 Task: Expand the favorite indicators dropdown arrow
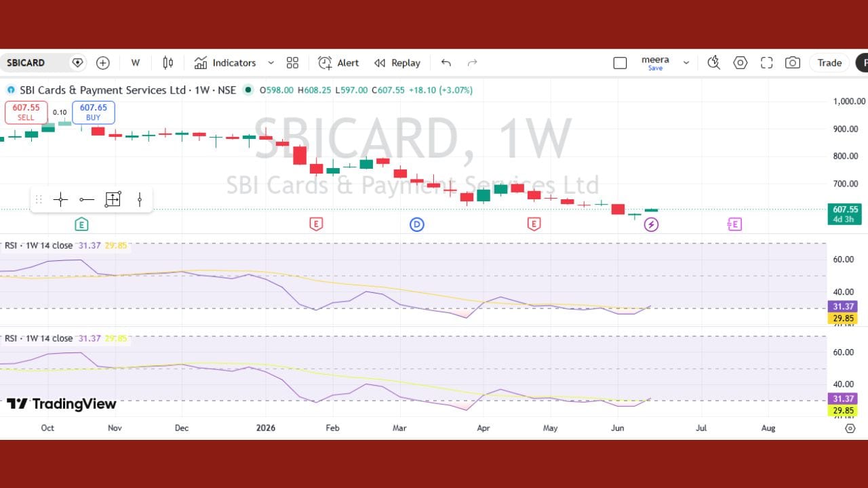click(x=271, y=63)
